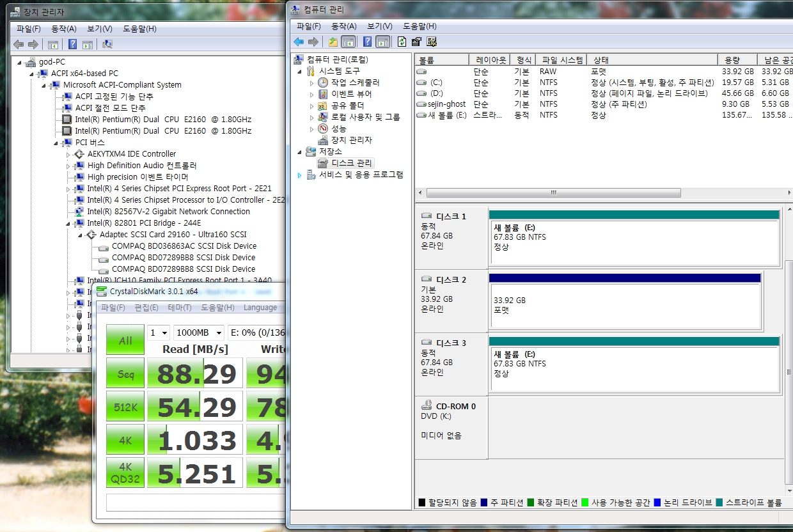The width and height of the screenshot is (793, 532).
Task: Open 테마(T) menu in CrystalDiskMark
Action: (180, 308)
